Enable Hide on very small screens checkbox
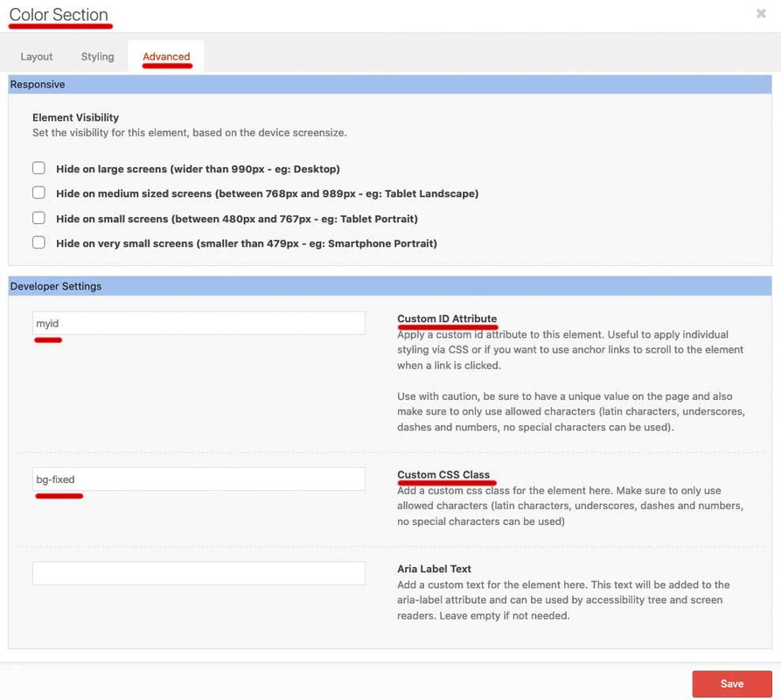 point(38,242)
